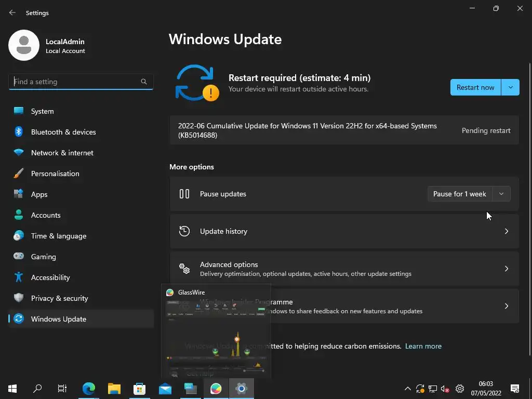
Task: Switch to the terminal app on the taskbar
Action: click(x=191, y=389)
